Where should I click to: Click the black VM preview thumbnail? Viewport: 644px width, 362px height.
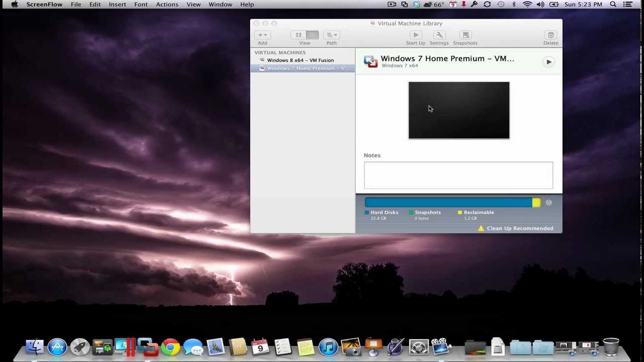pos(459,110)
